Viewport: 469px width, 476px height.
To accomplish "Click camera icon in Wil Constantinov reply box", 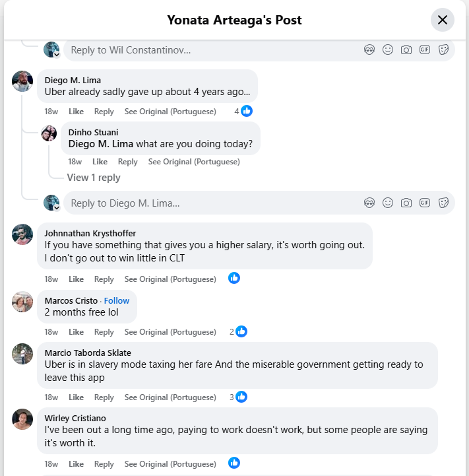I will click(x=406, y=50).
